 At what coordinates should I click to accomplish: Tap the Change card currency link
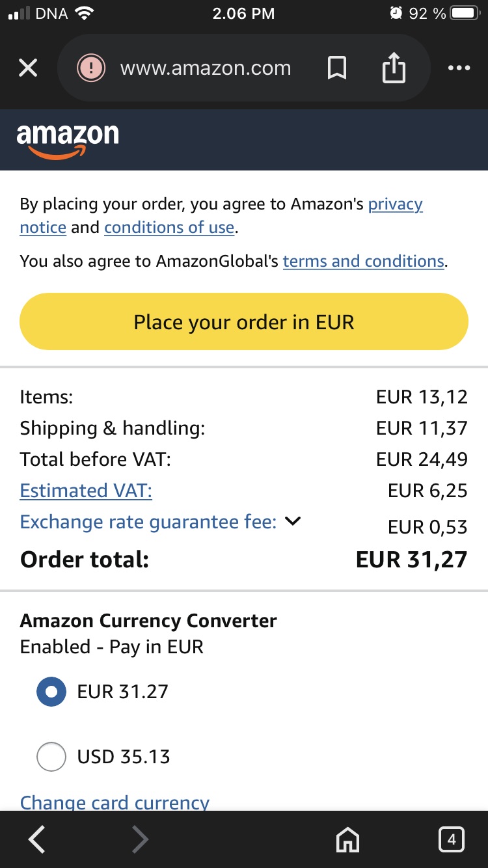coord(115,802)
